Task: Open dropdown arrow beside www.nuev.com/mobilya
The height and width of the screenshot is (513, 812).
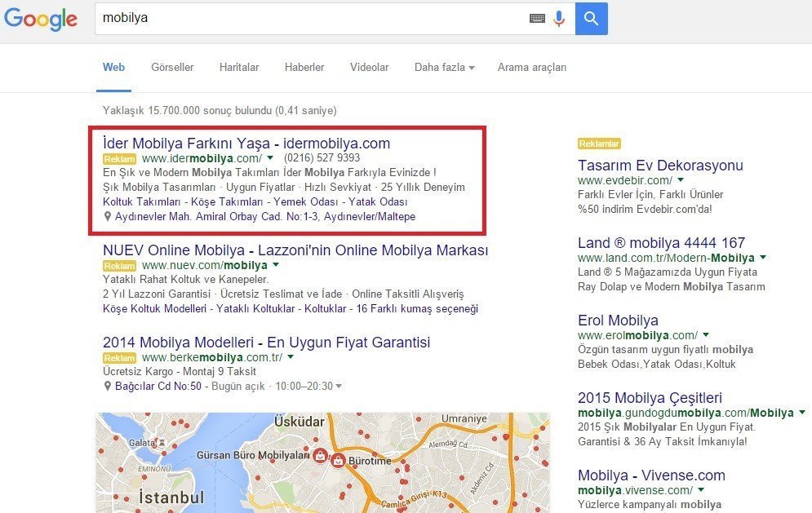Action: click(276, 266)
